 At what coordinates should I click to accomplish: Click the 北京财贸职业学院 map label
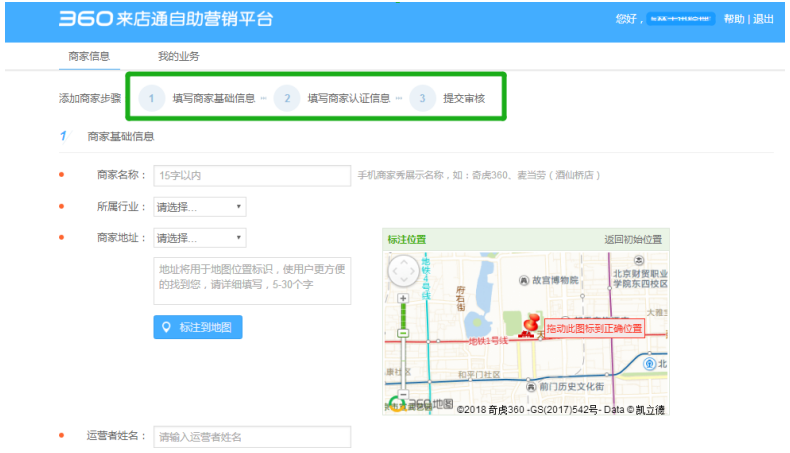pos(640,279)
